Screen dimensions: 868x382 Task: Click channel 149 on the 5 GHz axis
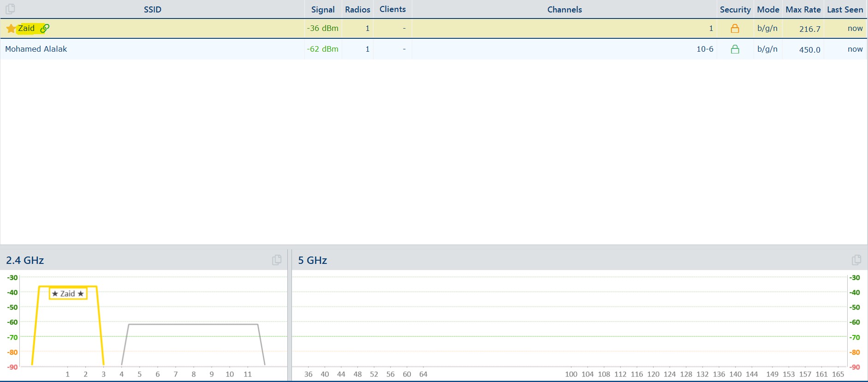click(x=773, y=374)
